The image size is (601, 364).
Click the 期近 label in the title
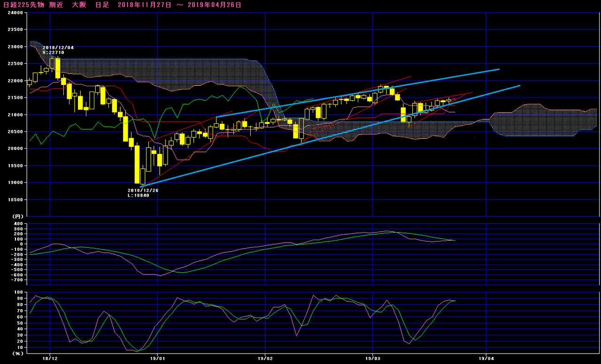pyautogui.click(x=56, y=5)
